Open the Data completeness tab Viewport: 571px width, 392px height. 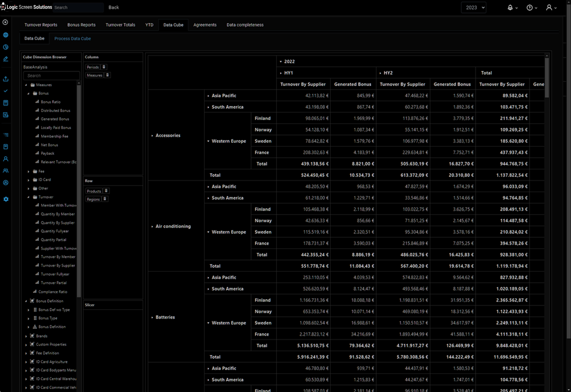pyautogui.click(x=245, y=25)
